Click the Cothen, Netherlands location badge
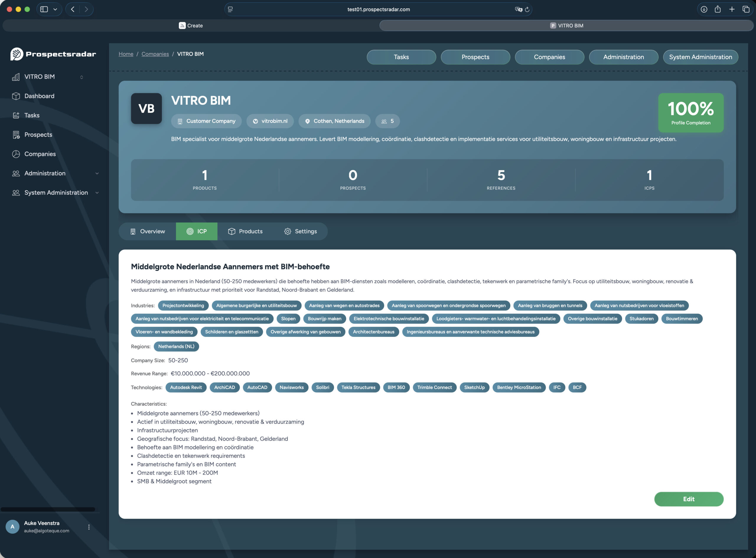The width and height of the screenshot is (756, 558). (334, 121)
